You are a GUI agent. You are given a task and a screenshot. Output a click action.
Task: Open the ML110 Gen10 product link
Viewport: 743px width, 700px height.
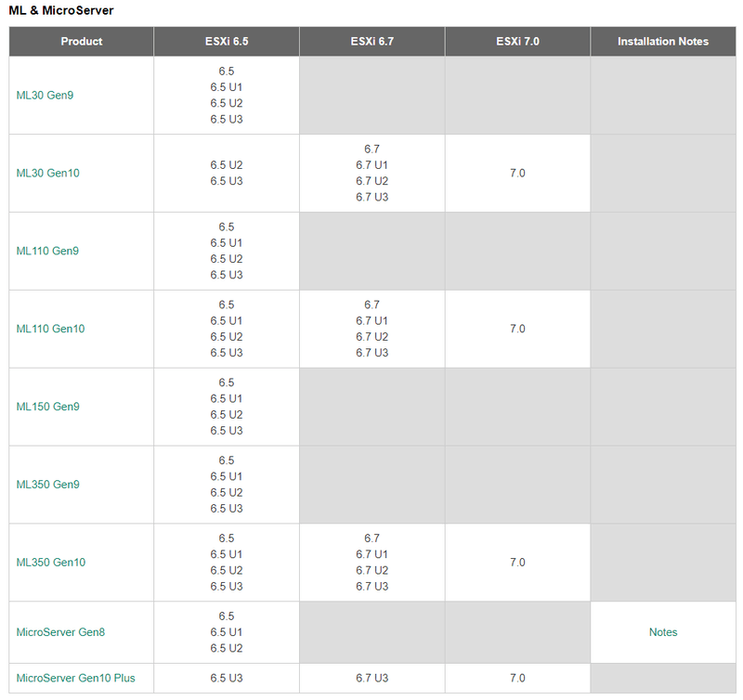coord(50,329)
